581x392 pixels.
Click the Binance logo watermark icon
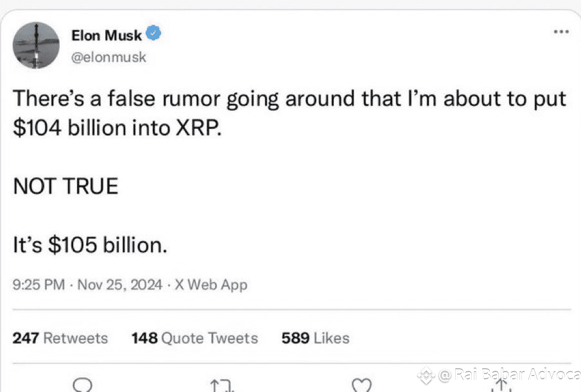[x=426, y=374]
